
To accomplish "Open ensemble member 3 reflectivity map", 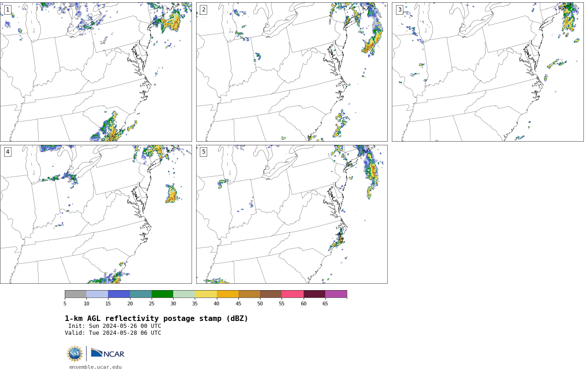I will click(487, 72).
